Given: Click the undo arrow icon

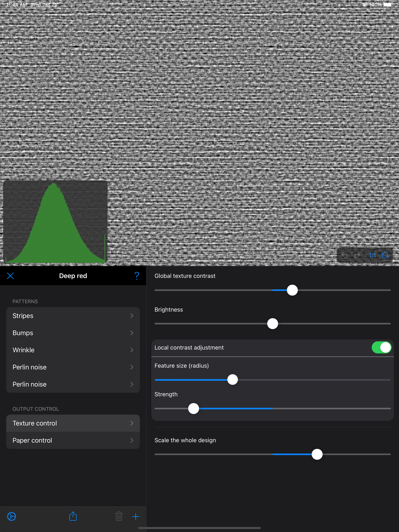Looking at the screenshot, I should [x=344, y=255].
